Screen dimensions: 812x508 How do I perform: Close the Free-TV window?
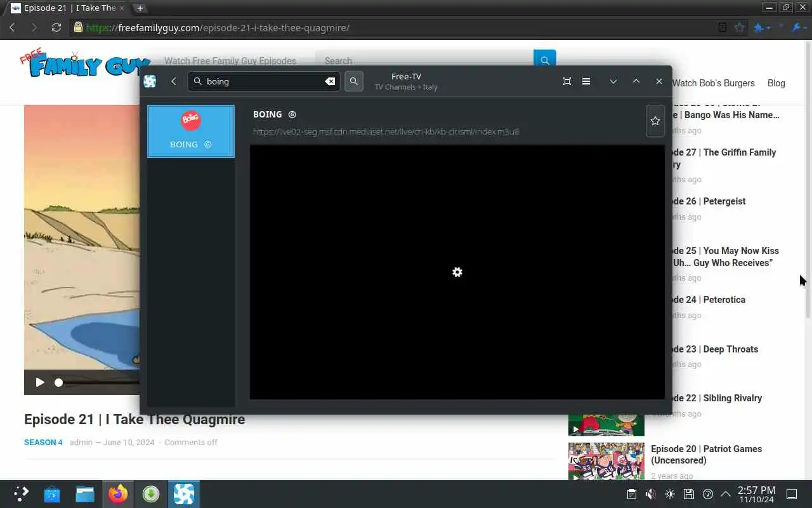pyautogui.click(x=659, y=81)
